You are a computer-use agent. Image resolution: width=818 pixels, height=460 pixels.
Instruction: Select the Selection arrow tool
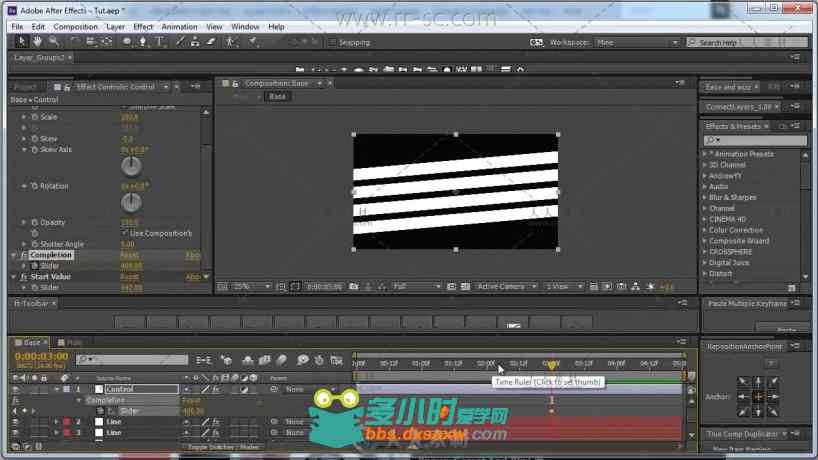pyautogui.click(x=21, y=41)
